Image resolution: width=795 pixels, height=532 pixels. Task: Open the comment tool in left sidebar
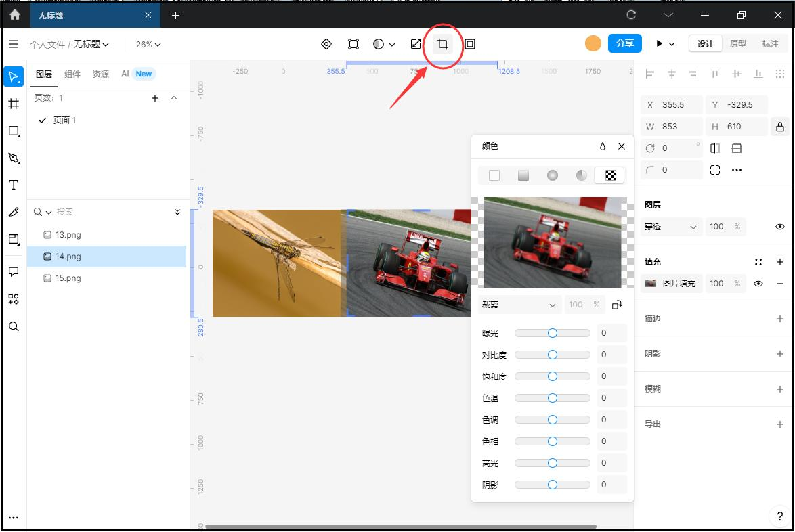coord(14,272)
